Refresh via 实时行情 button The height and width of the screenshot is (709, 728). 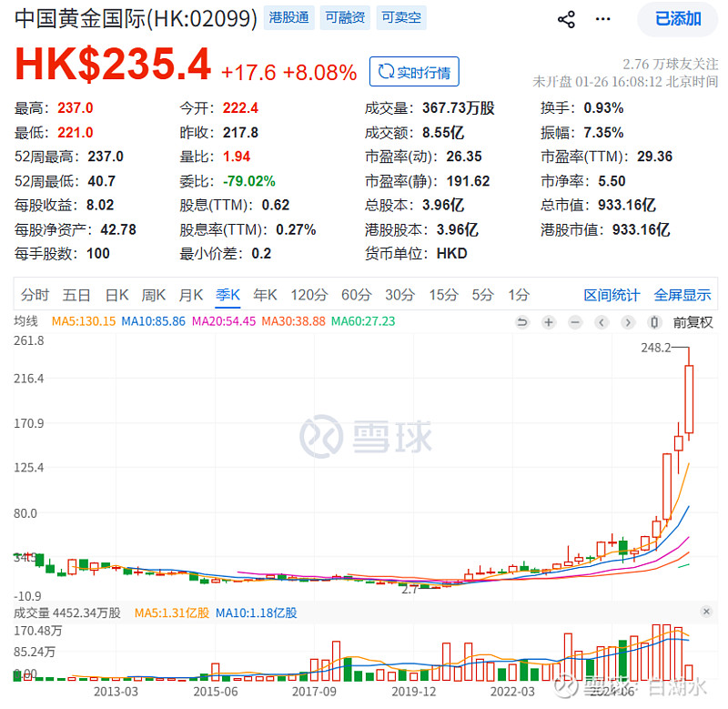414,72
